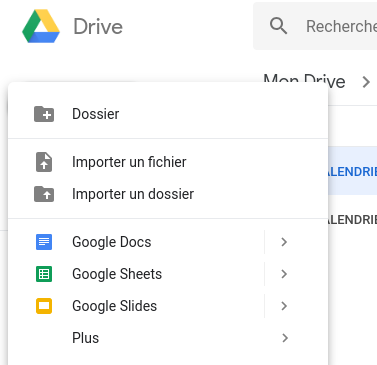Viewport: 377px width, 365px height.
Task: Select the highlighted blue file row
Action: (x=353, y=171)
